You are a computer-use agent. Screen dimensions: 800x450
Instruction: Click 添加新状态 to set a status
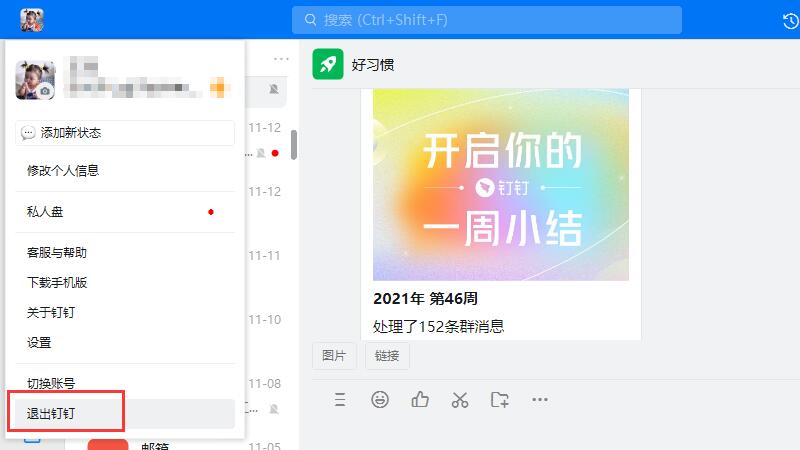[125, 133]
